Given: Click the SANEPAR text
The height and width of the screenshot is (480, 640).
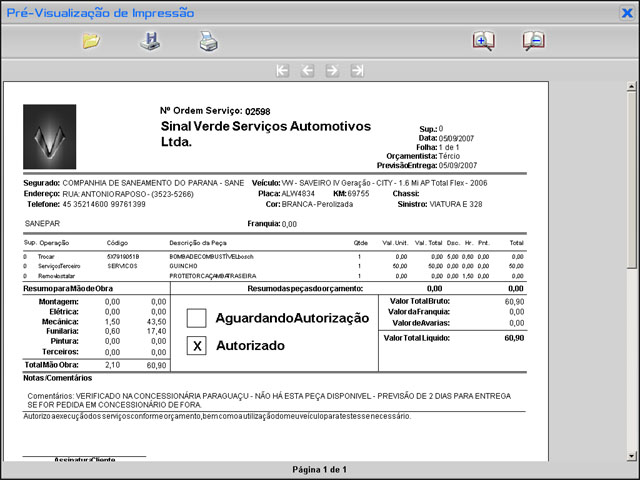Looking at the screenshot, I should pos(42,224).
